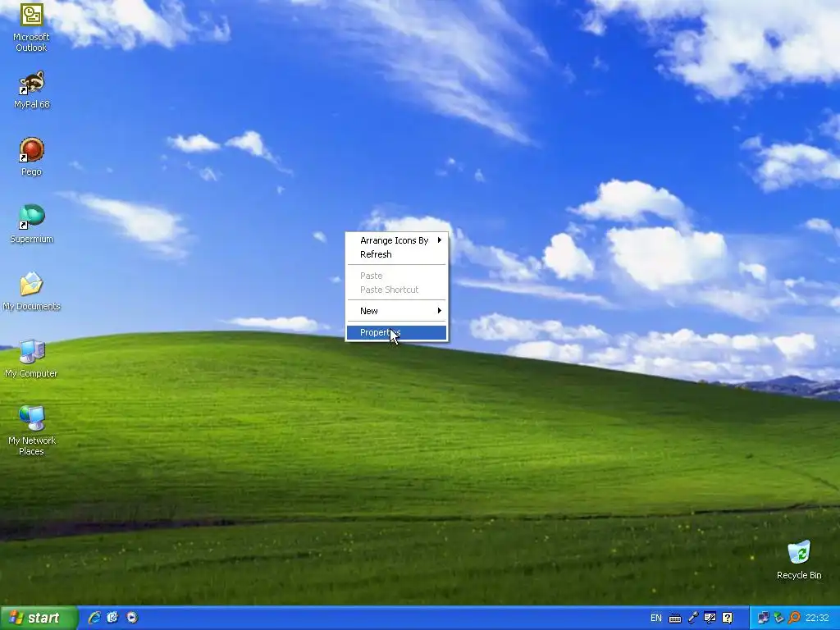Click the microphone icon in language bar
Screen dimensions: 840x630
point(693,619)
